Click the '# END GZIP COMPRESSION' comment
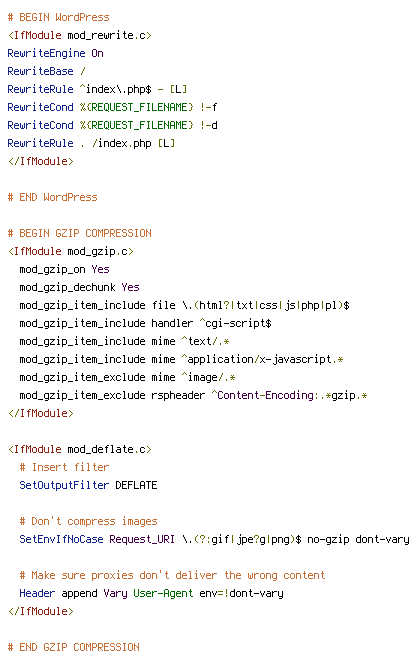This screenshot has height=664, width=418. pos(74,647)
